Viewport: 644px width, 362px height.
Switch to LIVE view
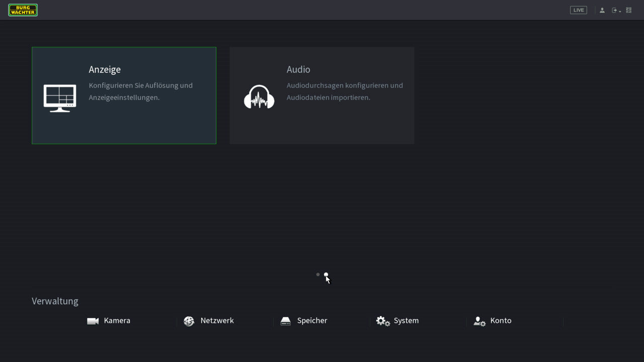pyautogui.click(x=578, y=10)
